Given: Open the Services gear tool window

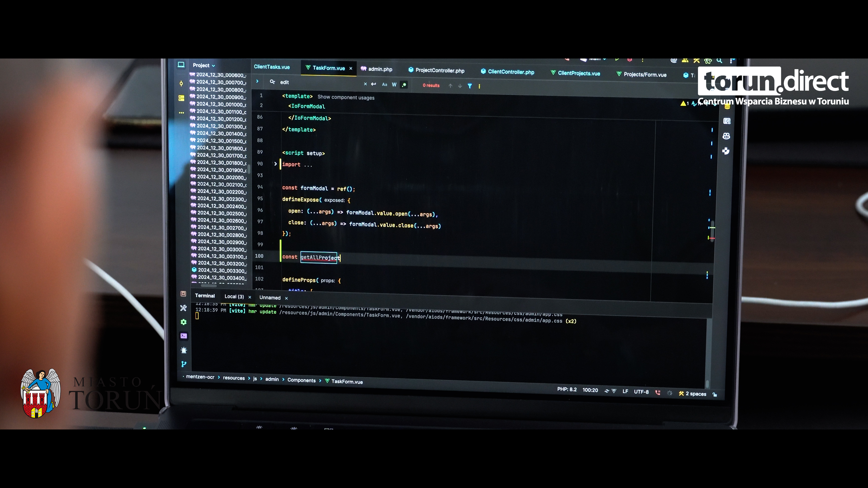Looking at the screenshot, I should coord(184,322).
